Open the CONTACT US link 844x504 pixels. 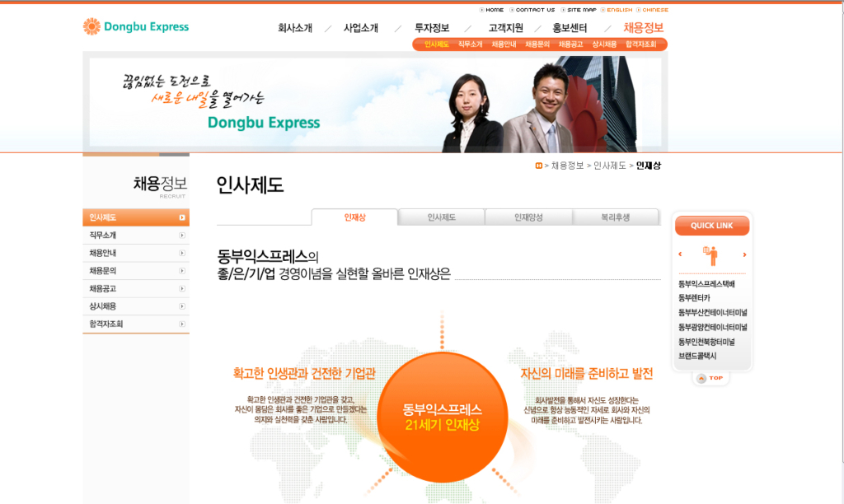[532, 10]
